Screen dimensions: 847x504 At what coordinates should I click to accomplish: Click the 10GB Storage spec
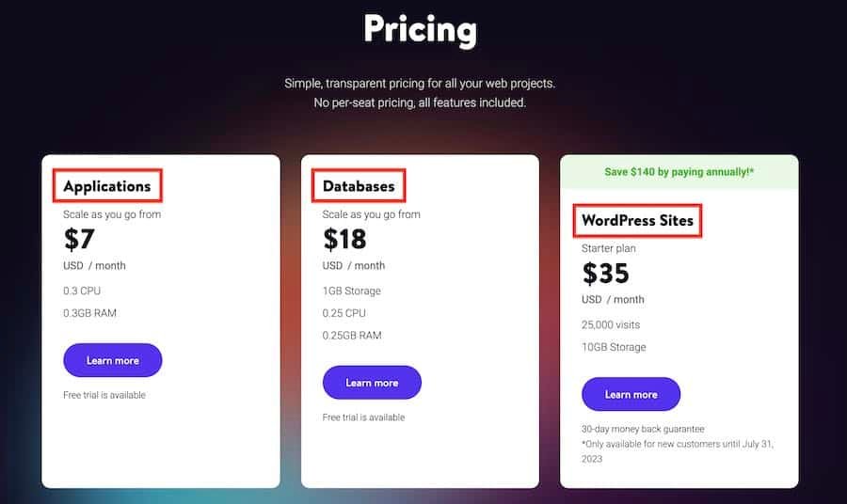point(614,347)
